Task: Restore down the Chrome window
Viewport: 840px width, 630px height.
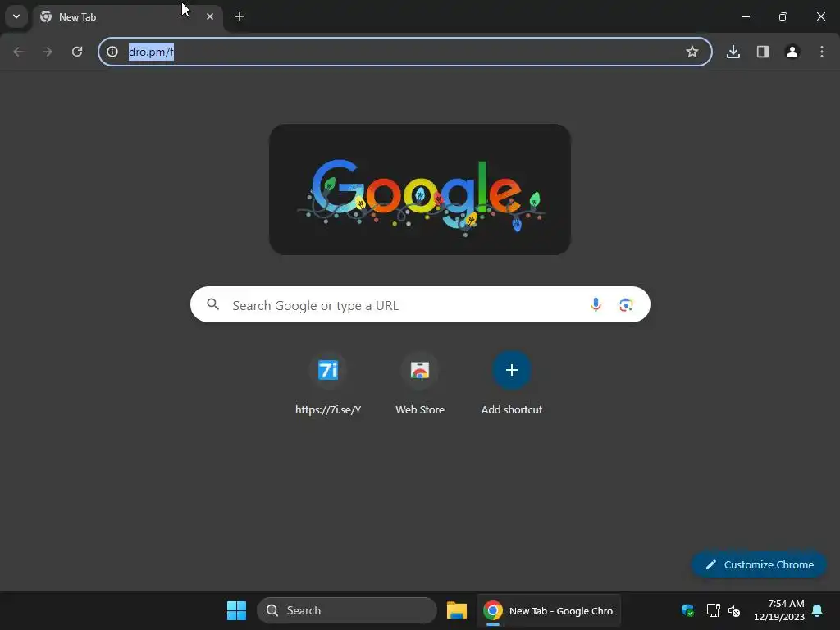Action: pos(783,16)
